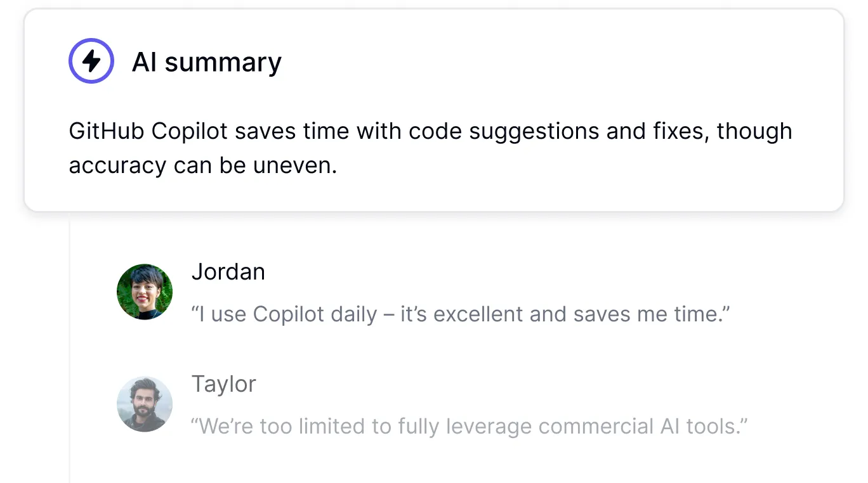Click the "AI summary" heading
Screen dimensions: 868x483
point(206,62)
